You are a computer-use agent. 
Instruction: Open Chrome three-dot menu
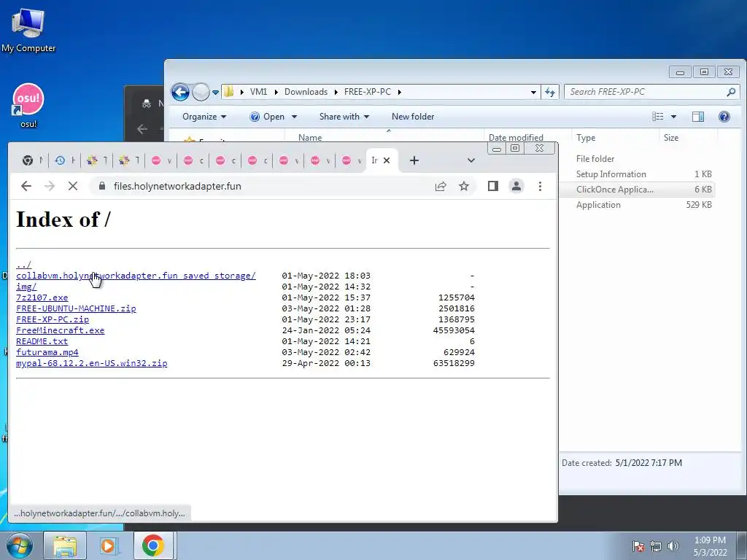click(x=540, y=186)
